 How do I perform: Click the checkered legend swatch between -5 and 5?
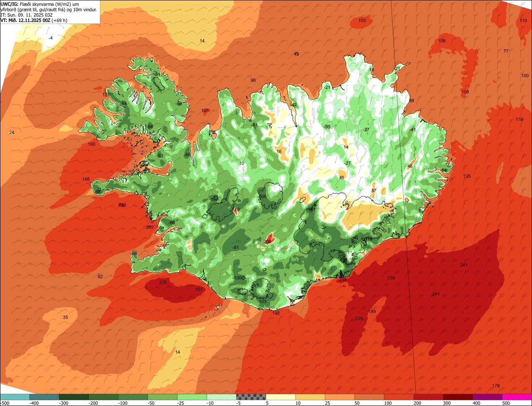tap(251, 397)
